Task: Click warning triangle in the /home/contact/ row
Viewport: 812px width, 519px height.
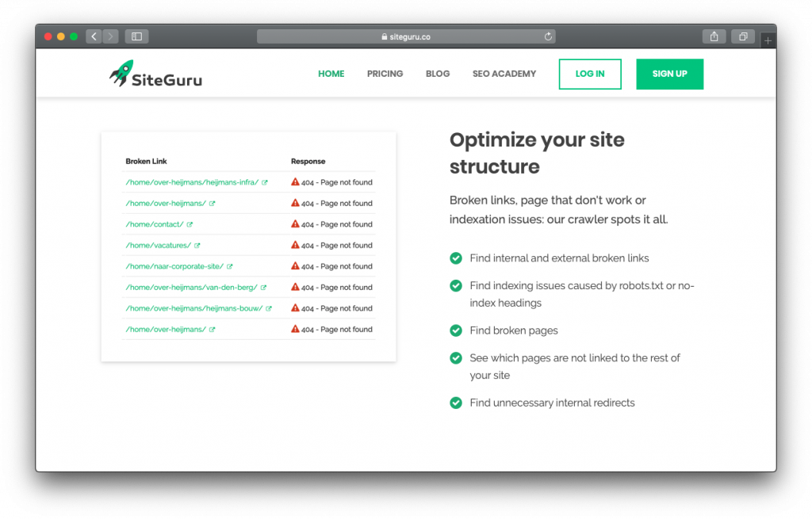Action: (295, 223)
